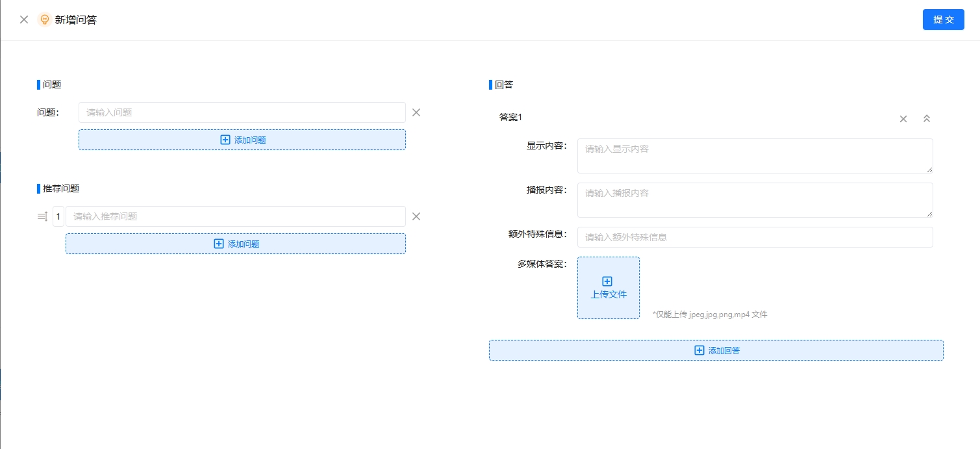
Task: Close the 新增问答 panel with X icon
Action: point(24,19)
